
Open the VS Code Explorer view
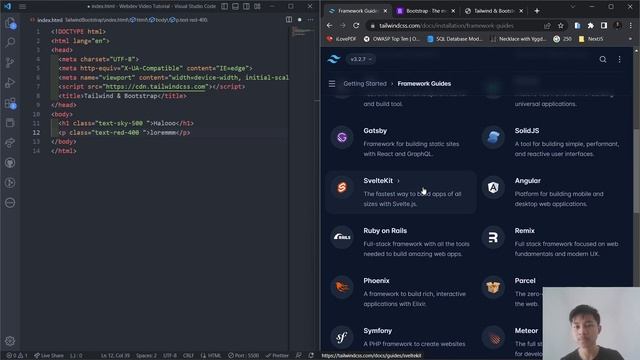pyautogui.click(x=11, y=23)
